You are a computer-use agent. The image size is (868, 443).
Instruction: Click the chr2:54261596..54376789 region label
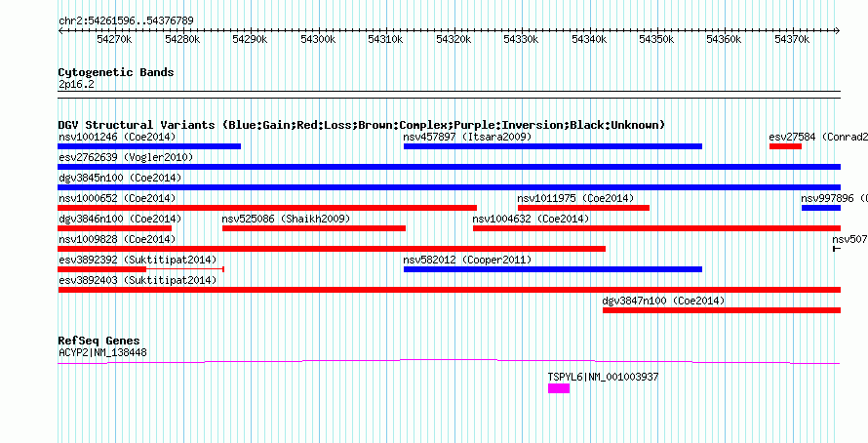click(126, 20)
